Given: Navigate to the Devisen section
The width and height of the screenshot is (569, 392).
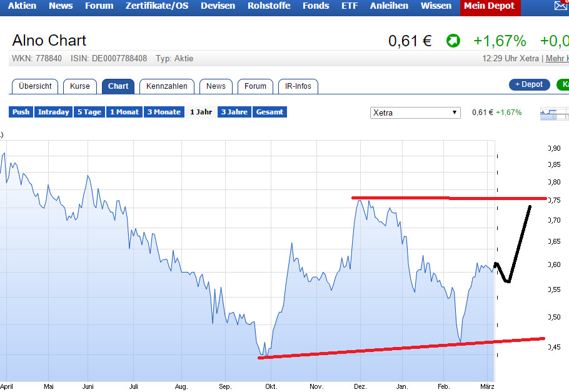Looking at the screenshot, I should [217, 6].
